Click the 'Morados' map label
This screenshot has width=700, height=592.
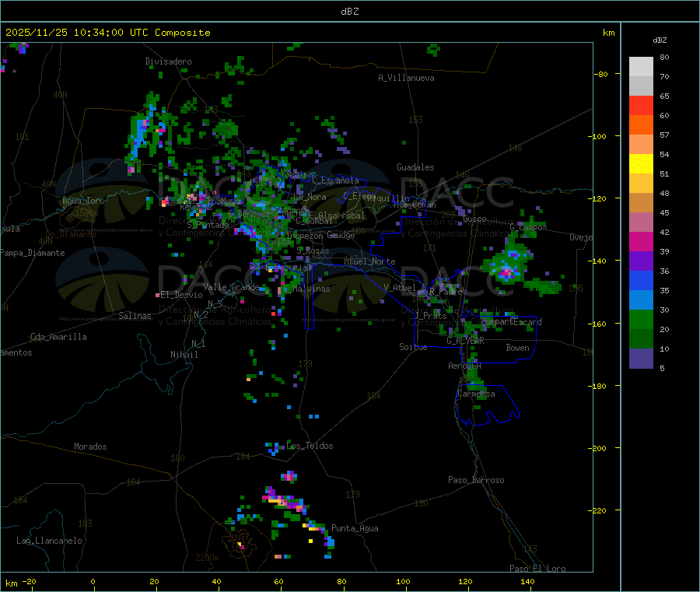pos(91,447)
